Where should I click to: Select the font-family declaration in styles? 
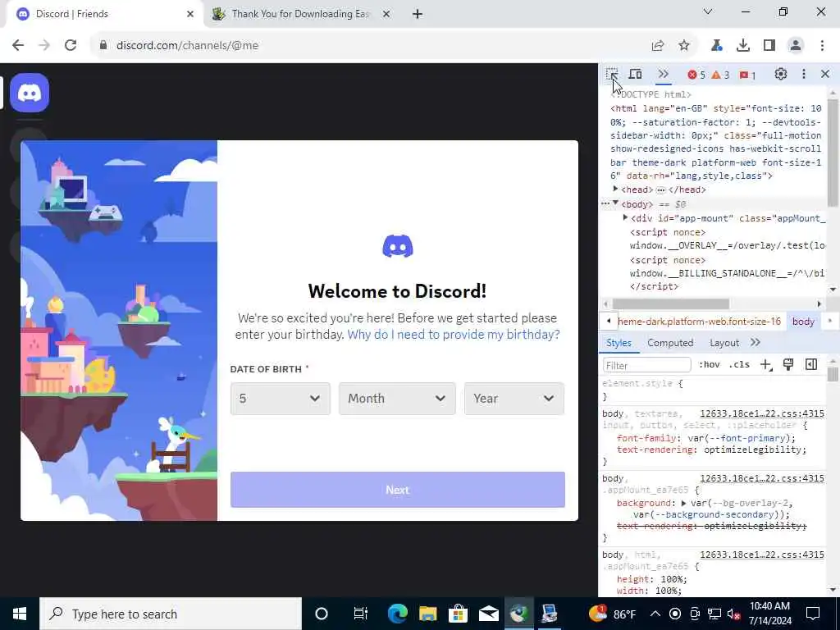point(706,438)
